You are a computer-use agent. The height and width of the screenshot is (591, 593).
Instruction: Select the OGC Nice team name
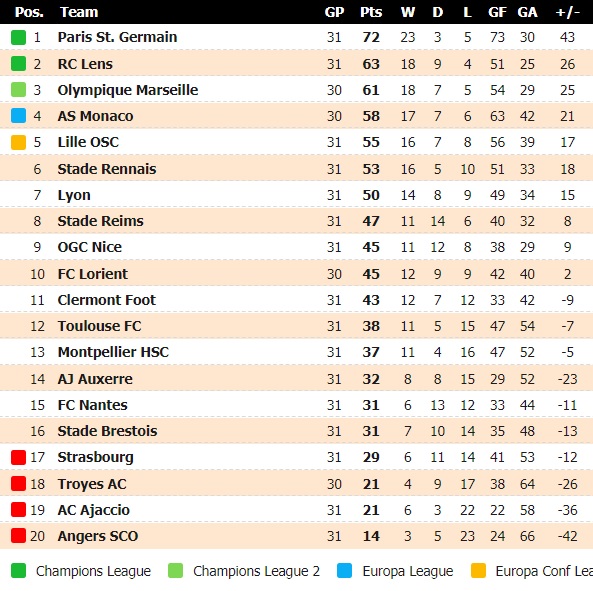point(90,247)
